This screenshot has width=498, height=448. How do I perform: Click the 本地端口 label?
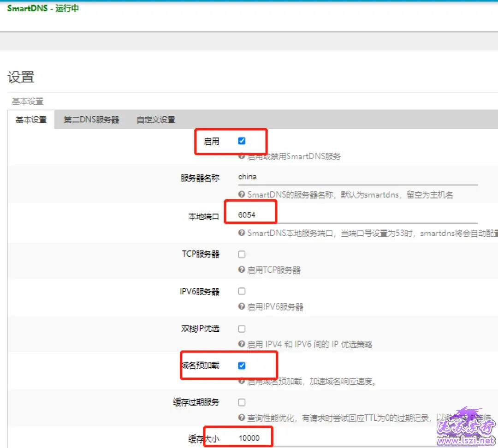tap(204, 217)
